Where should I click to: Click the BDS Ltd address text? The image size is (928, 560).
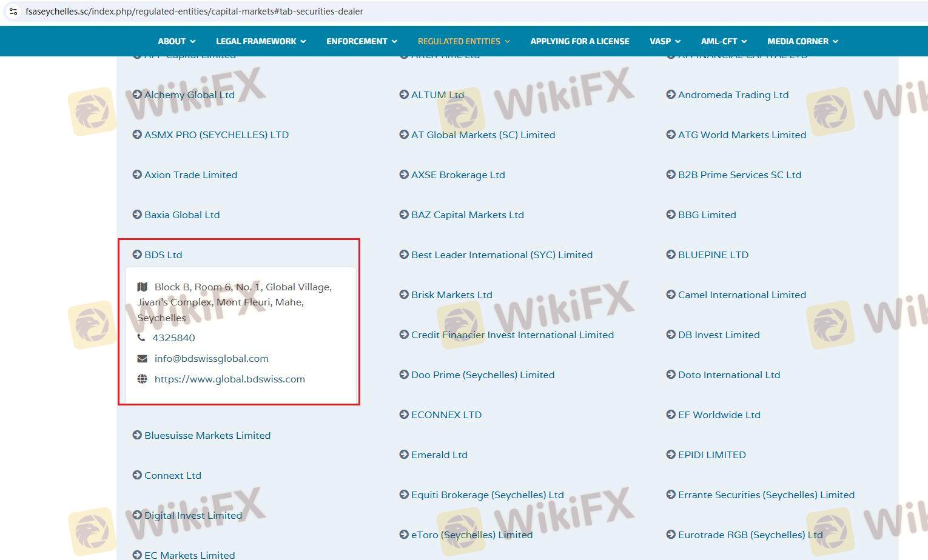[235, 302]
